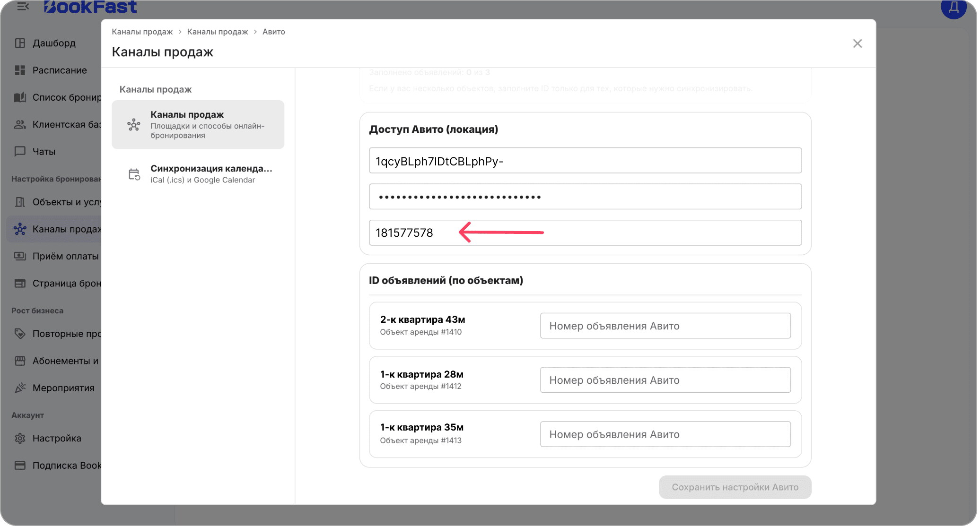Click the sidebar collapse menu icon

tap(23, 6)
